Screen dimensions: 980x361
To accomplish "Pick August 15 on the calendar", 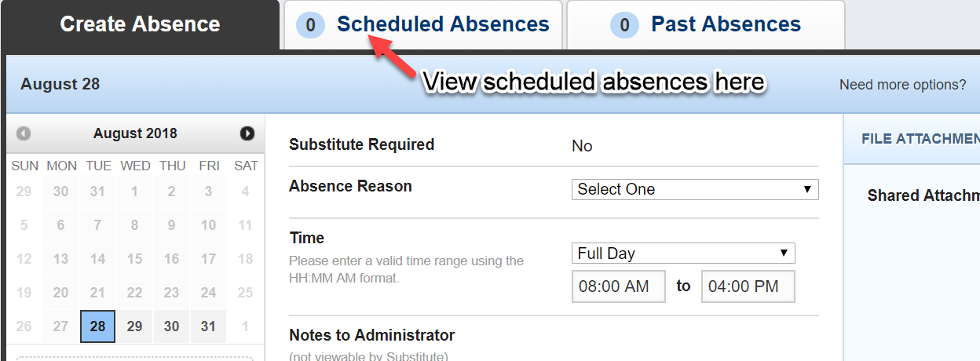I will [134, 259].
